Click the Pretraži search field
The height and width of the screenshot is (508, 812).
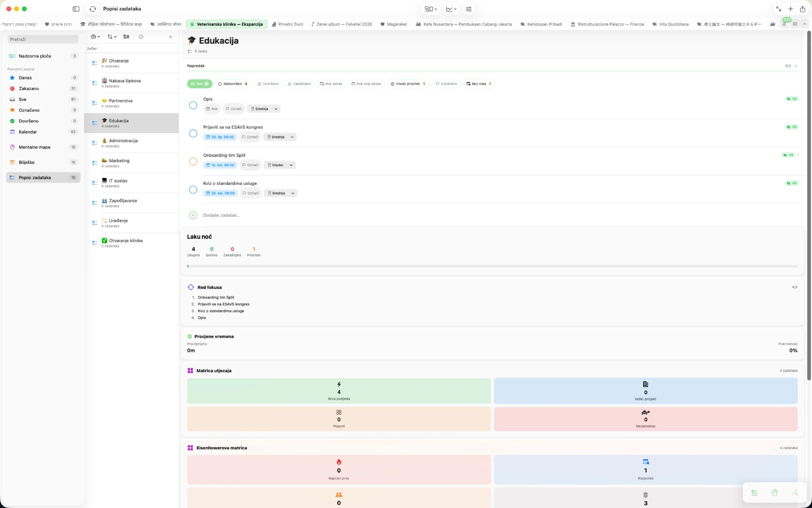(x=43, y=39)
